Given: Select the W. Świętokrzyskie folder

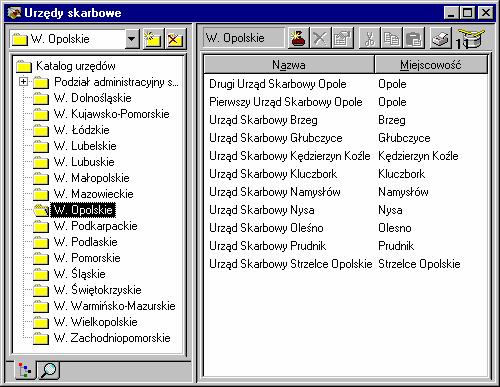Looking at the screenshot, I should point(87,290).
